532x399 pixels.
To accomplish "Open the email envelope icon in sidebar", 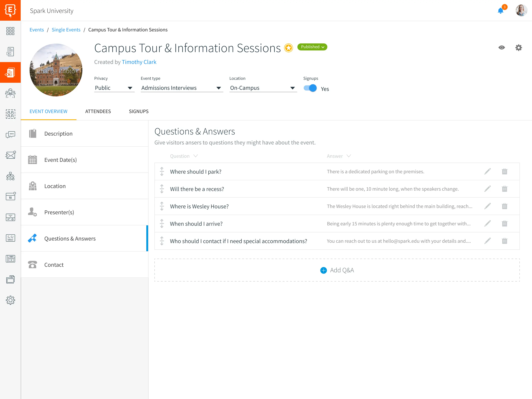I will click(x=10, y=155).
